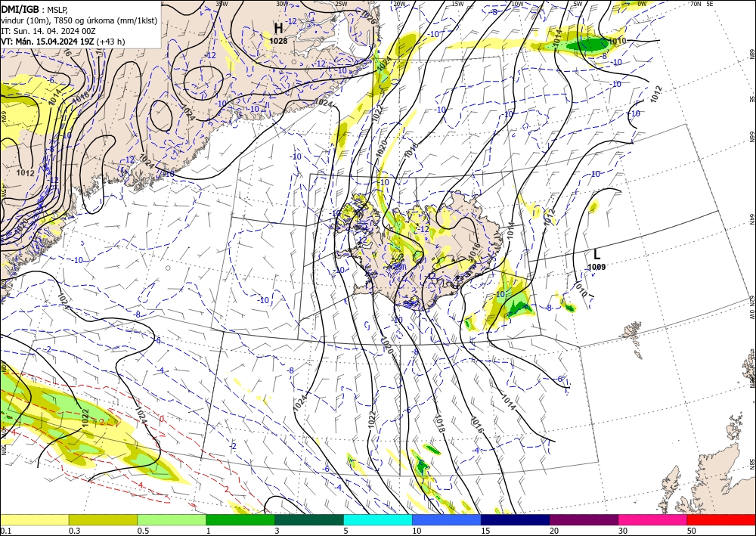Select the 'IT: Sun. 14. 04. 2024 00Z' line
756x536 pixels.
pos(48,31)
